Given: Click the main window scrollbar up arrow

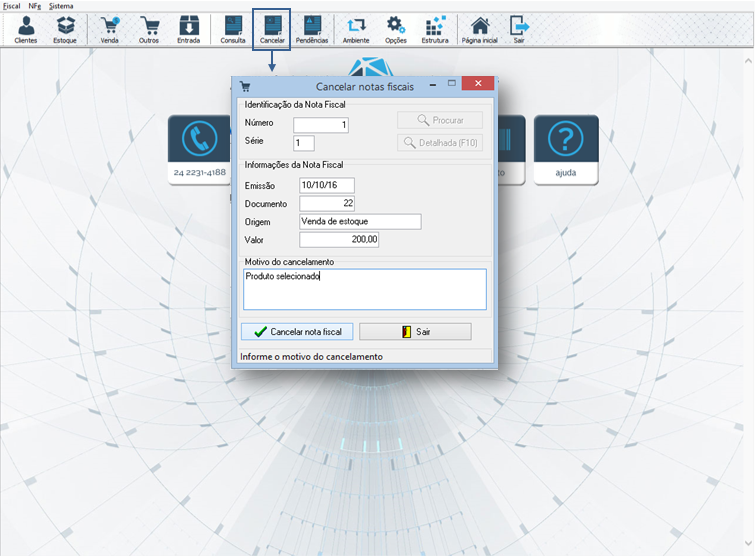Looking at the screenshot, I should (748, 61).
